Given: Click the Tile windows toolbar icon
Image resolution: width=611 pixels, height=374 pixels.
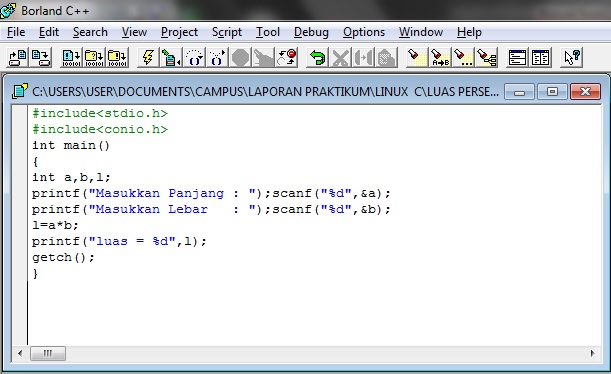Looking at the screenshot, I should tap(540, 58).
